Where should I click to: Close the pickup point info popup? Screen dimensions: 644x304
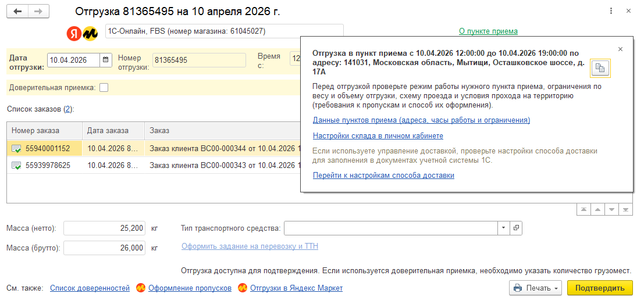click(620, 49)
